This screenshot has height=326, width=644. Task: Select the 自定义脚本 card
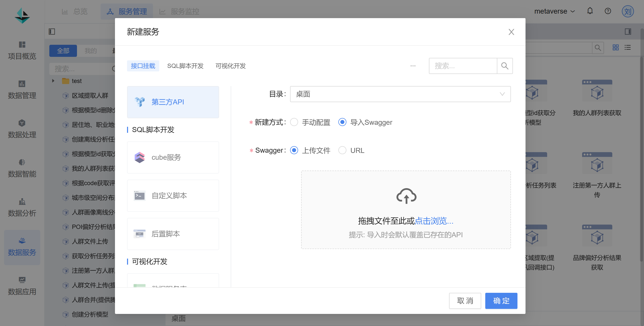point(173,196)
